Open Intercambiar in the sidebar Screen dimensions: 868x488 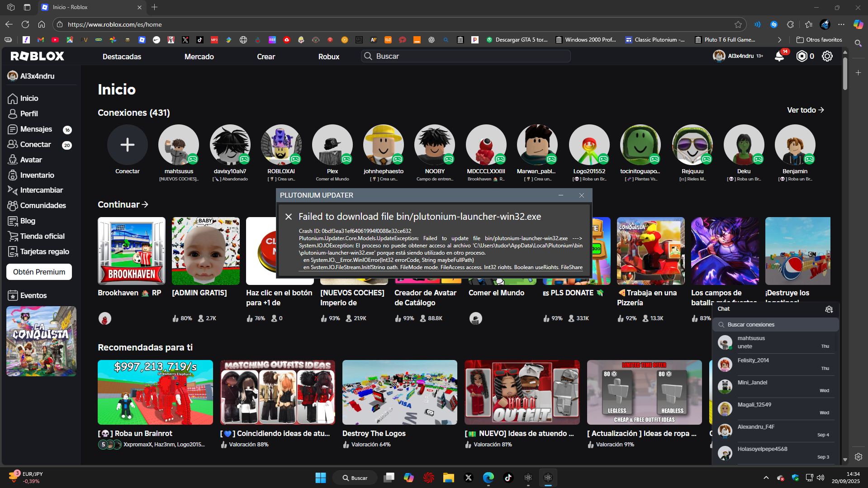click(x=41, y=190)
